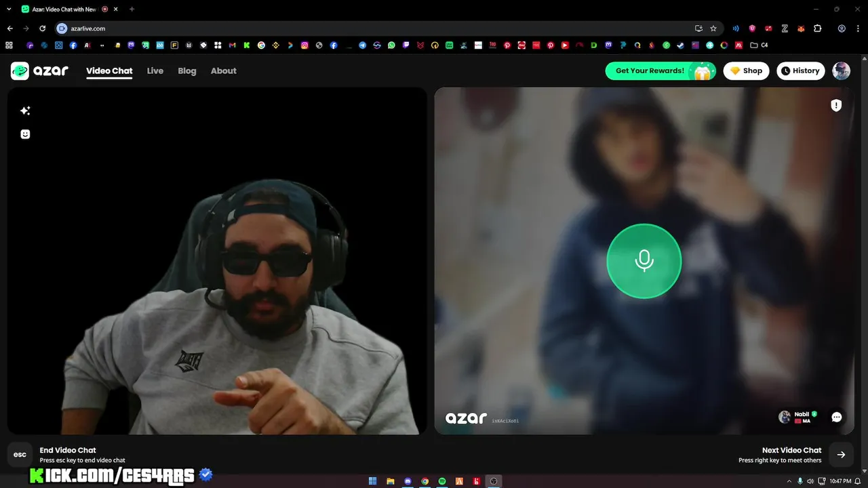The width and height of the screenshot is (868, 488).
Task: Click Nabil's small profile picture
Action: (785, 417)
